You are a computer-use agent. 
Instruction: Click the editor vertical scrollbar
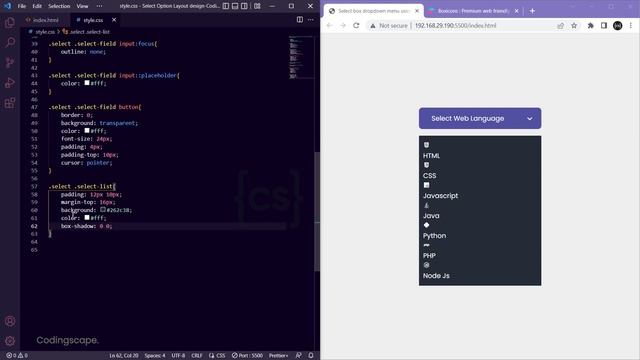(317, 211)
